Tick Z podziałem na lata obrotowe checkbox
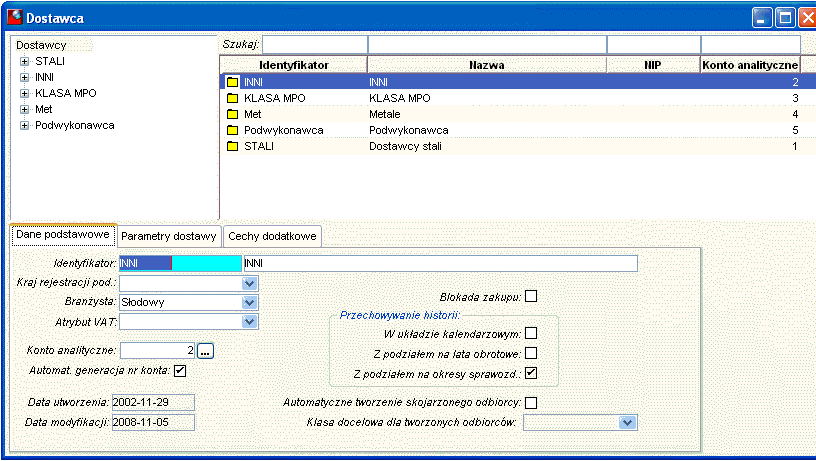816x461 pixels. pos(531,353)
